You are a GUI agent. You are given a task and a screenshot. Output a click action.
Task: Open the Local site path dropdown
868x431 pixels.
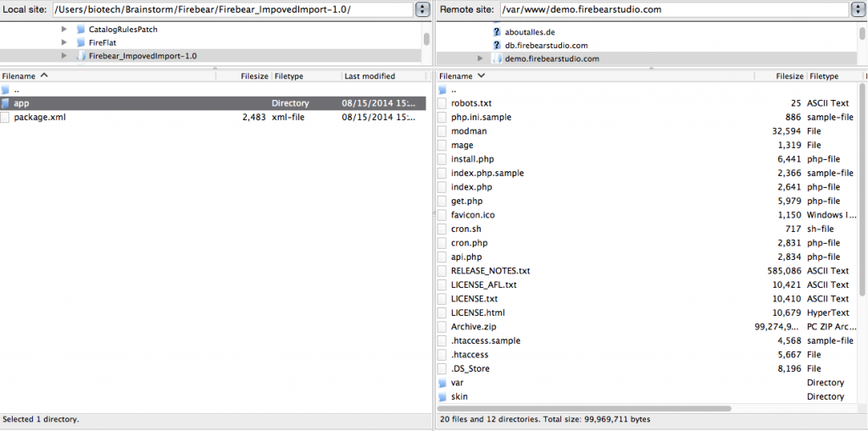[x=422, y=9]
